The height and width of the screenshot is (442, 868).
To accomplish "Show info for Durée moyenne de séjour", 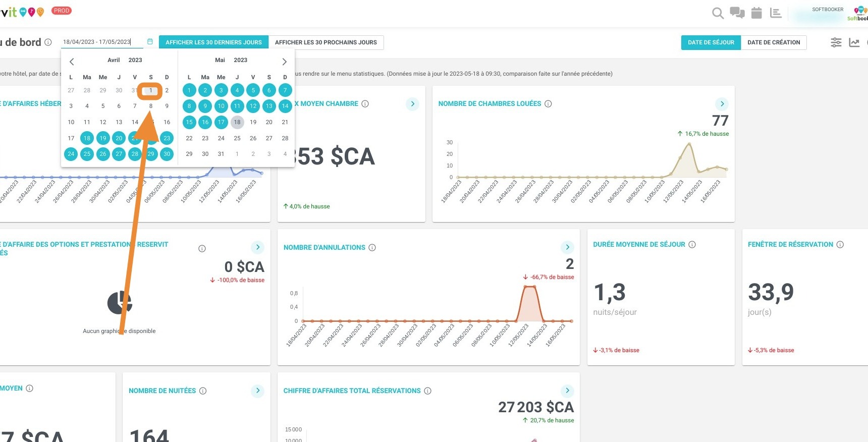I will click(692, 244).
